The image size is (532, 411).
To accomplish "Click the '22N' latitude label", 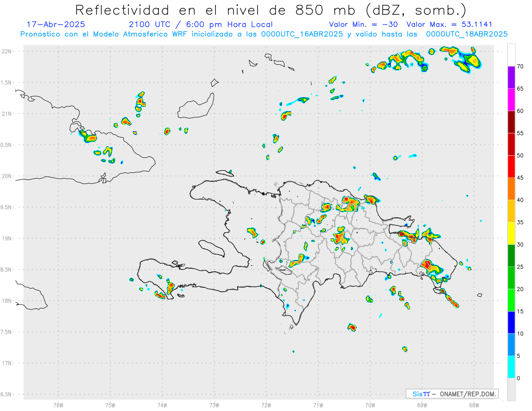I will point(8,51).
